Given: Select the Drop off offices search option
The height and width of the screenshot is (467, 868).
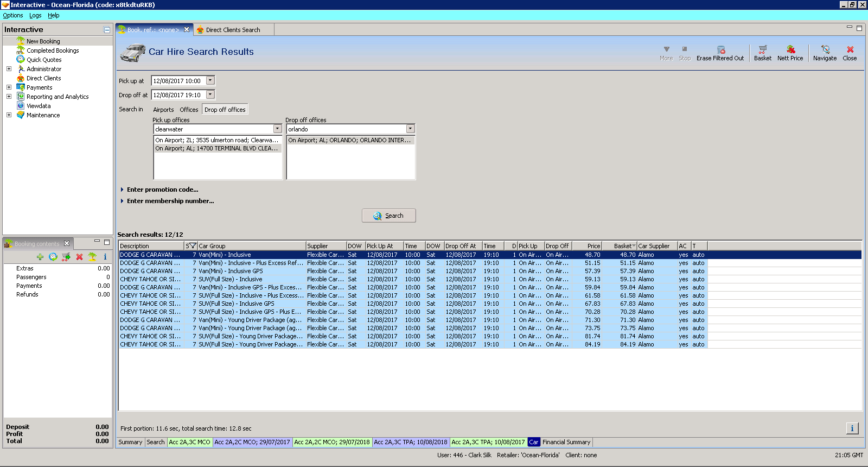Looking at the screenshot, I should pos(225,110).
